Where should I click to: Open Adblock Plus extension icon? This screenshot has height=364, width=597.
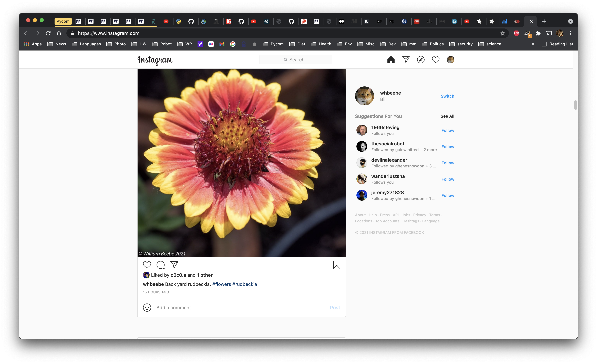pos(516,33)
